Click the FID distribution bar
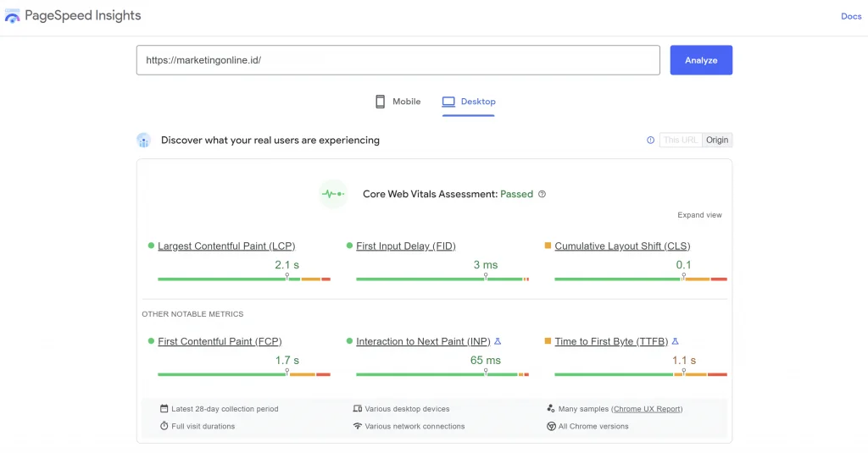 point(442,279)
